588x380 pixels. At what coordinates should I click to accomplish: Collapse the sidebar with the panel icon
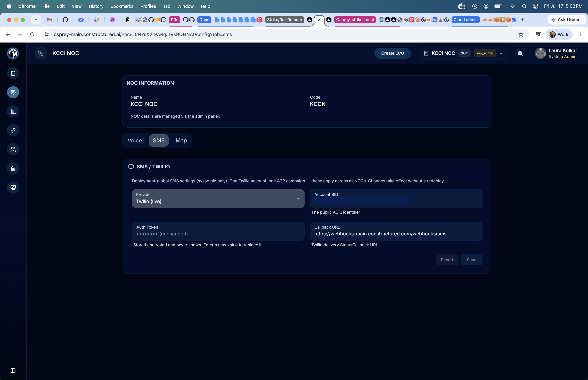click(13, 370)
